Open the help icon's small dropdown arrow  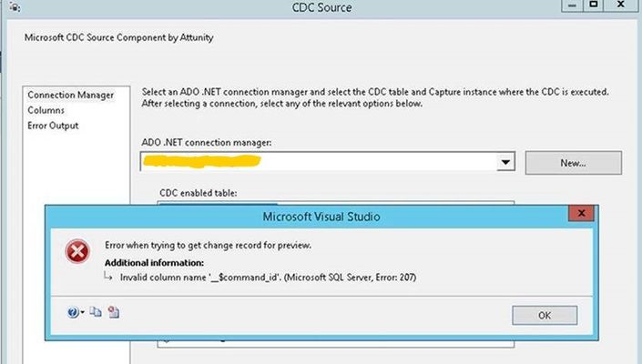coord(82,312)
